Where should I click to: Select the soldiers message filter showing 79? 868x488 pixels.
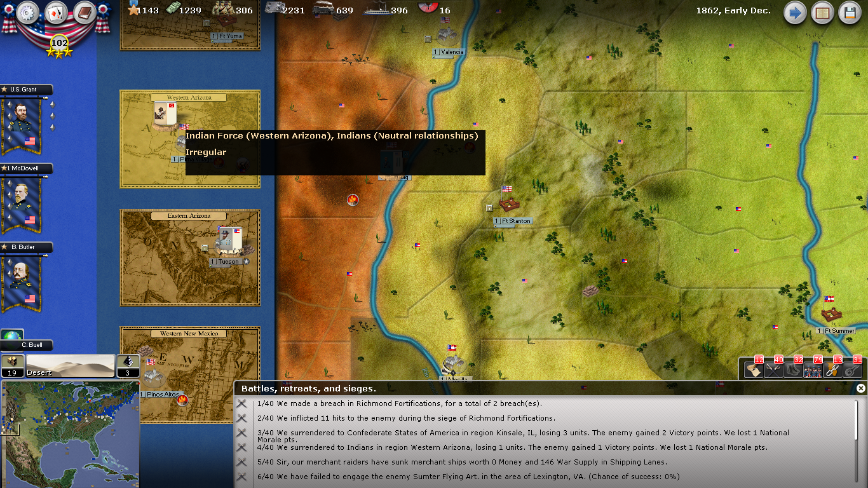click(813, 369)
